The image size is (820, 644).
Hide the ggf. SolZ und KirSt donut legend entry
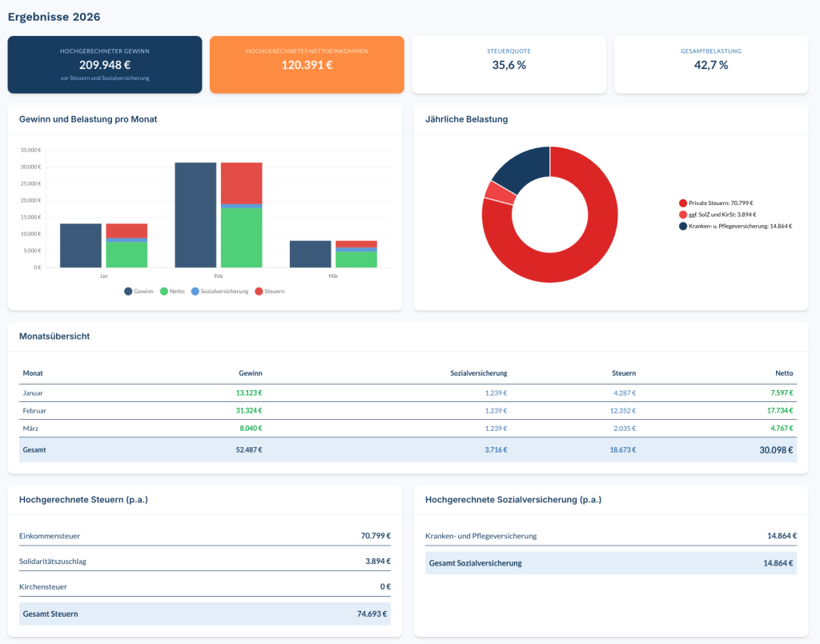coord(716,215)
